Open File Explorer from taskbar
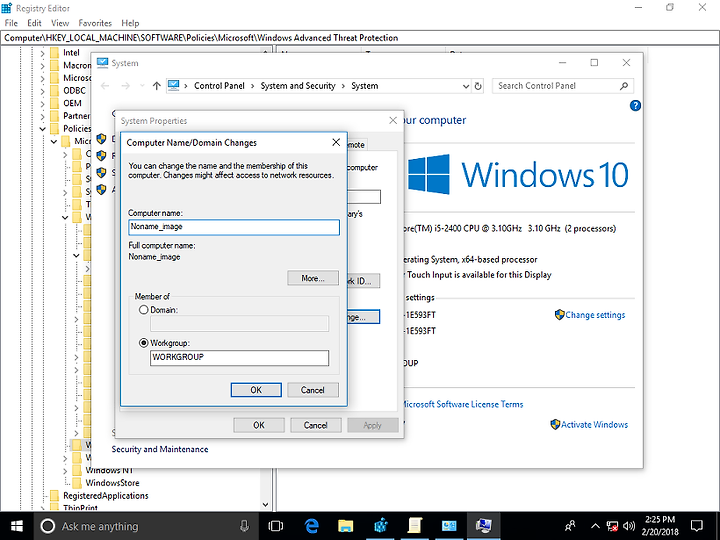Viewport: 720px width, 540px height. tap(346, 526)
